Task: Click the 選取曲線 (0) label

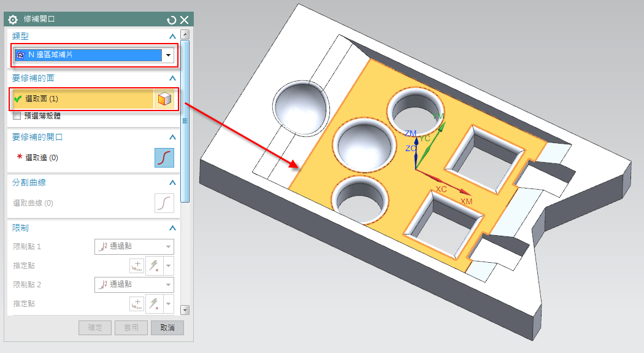Action: tap(33, 203)
